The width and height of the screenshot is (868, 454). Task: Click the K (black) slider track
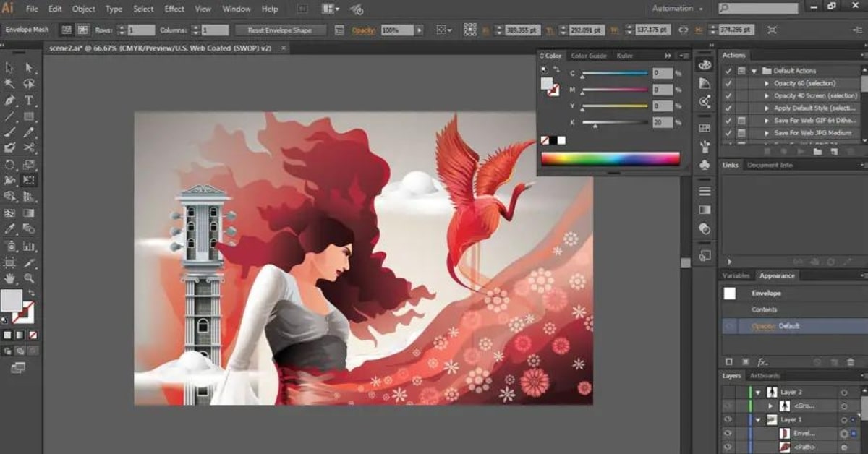[x=615, y=121]
